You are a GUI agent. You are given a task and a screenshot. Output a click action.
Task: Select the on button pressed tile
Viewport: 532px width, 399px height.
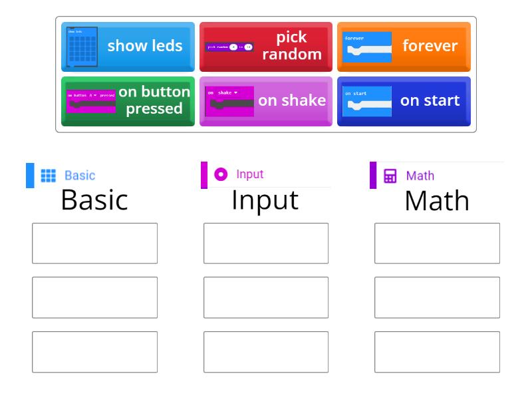[x=128, y=101]
